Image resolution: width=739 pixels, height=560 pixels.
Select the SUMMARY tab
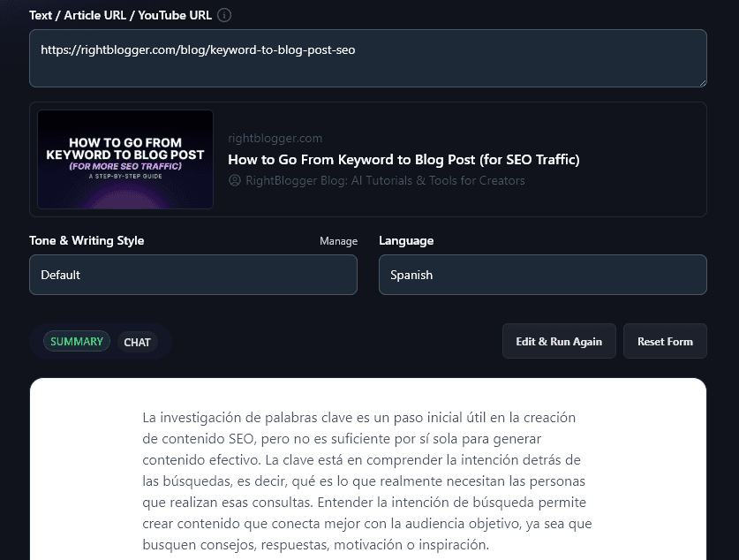[76, 341]
